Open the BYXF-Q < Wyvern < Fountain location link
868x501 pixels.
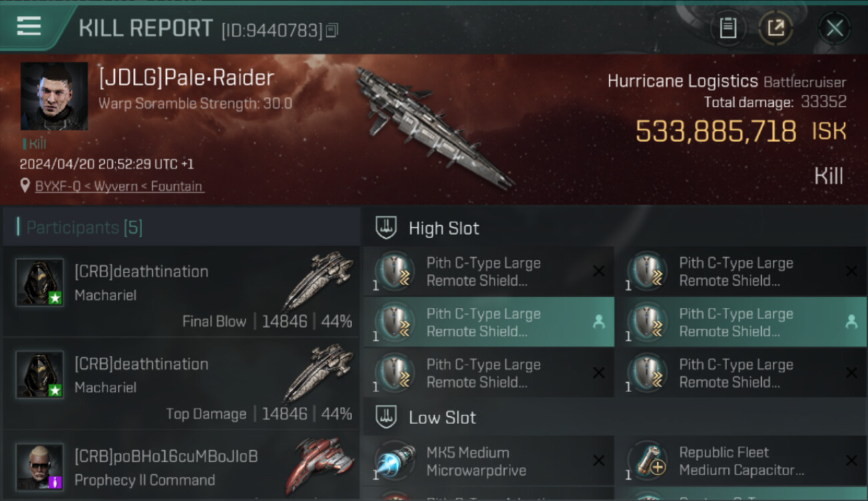(x=120, y=186)
